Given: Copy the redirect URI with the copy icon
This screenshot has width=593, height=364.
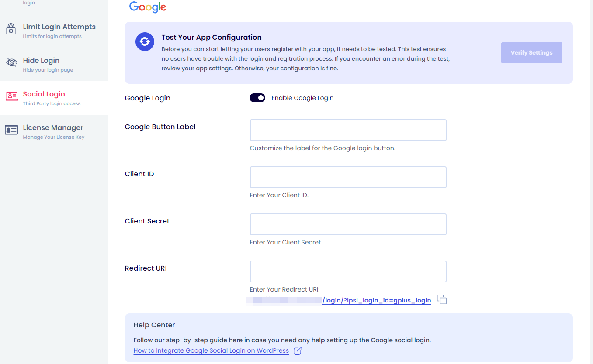Looking at the screenshot, I should 442,300.
